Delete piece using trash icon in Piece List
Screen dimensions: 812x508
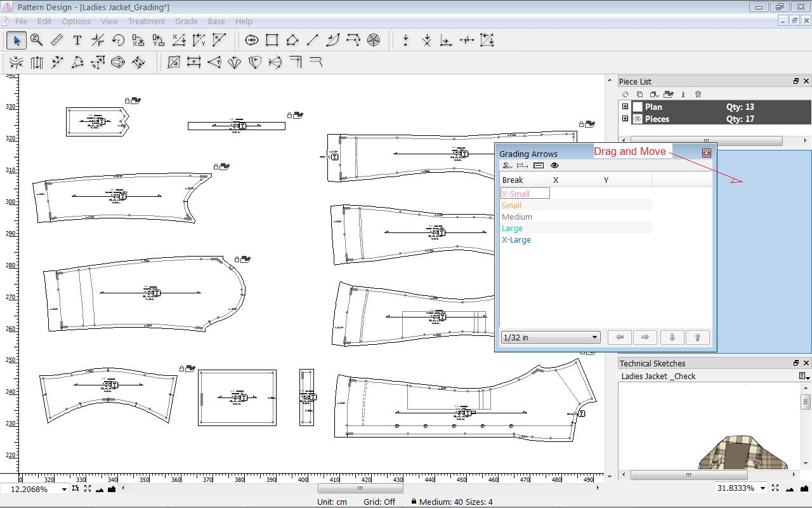(x=698, y=95)
